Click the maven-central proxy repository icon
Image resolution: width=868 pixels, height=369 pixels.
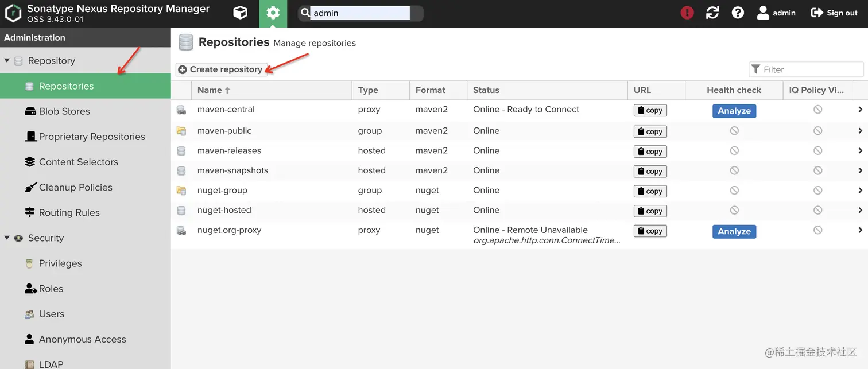point(181,110)
